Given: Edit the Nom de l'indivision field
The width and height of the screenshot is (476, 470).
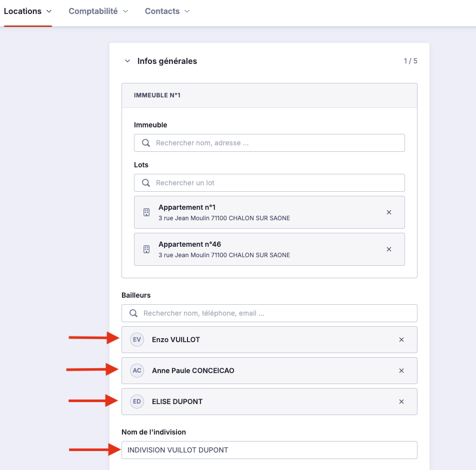Looking at the screenshot, I should (269, 450).
